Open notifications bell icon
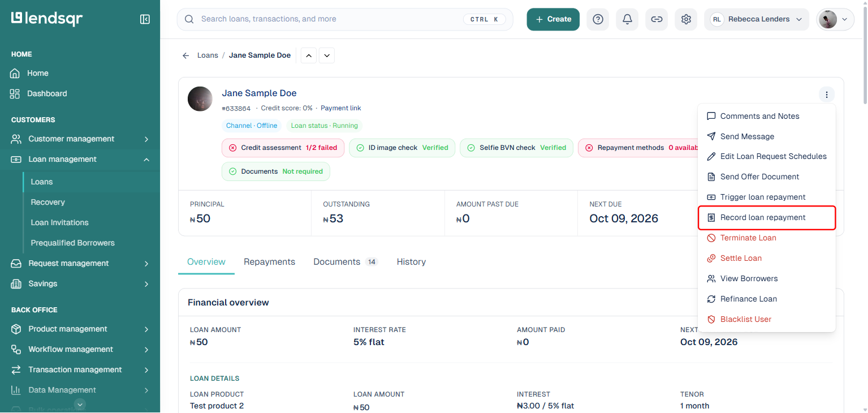868x413 pixels. (x=627, y=19)
